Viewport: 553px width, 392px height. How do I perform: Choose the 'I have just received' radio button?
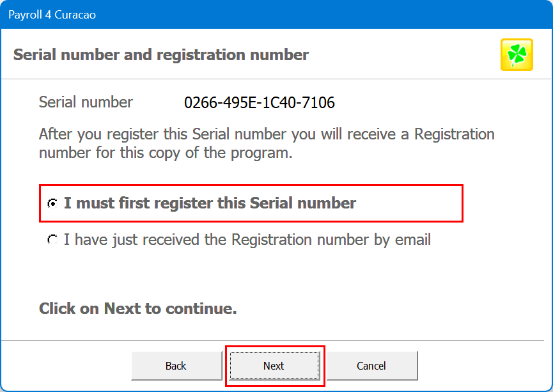click(52, 240)
